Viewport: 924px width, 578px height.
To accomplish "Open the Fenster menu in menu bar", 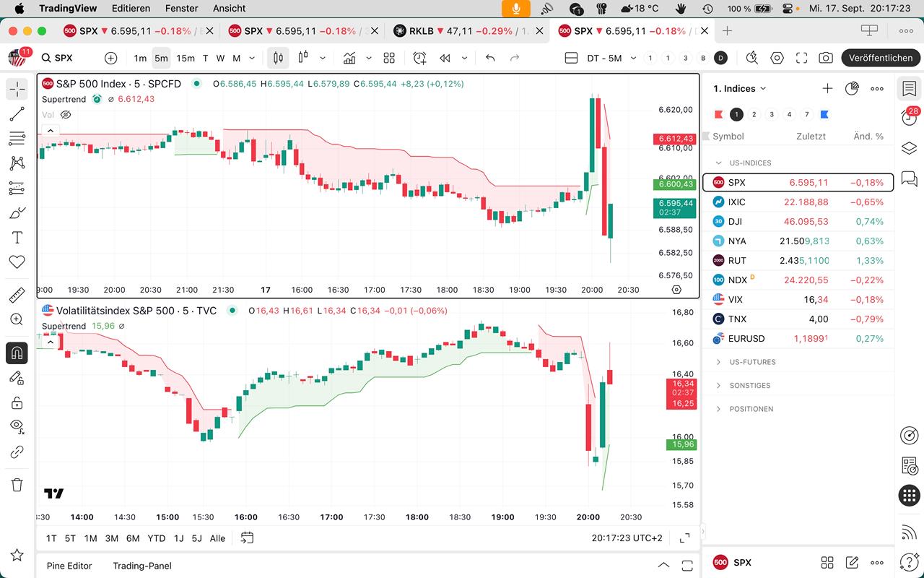I will tap(181, 8).
